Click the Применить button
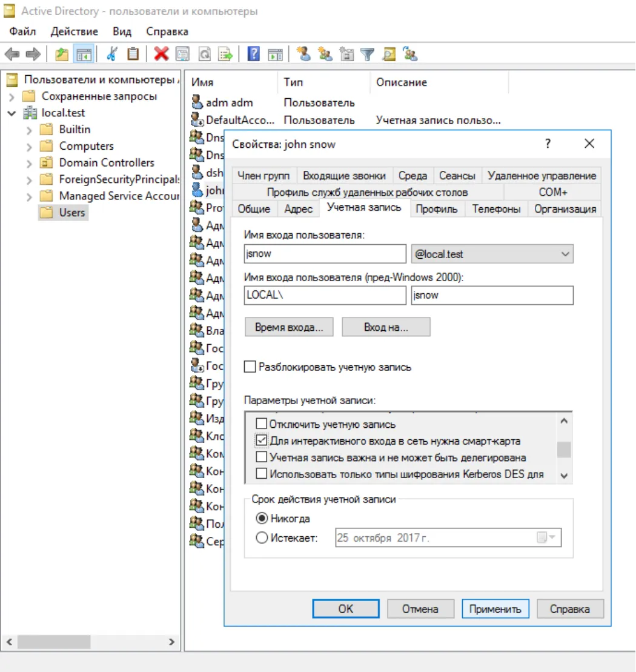Screen dimensions: 636x672 point(495,608)
